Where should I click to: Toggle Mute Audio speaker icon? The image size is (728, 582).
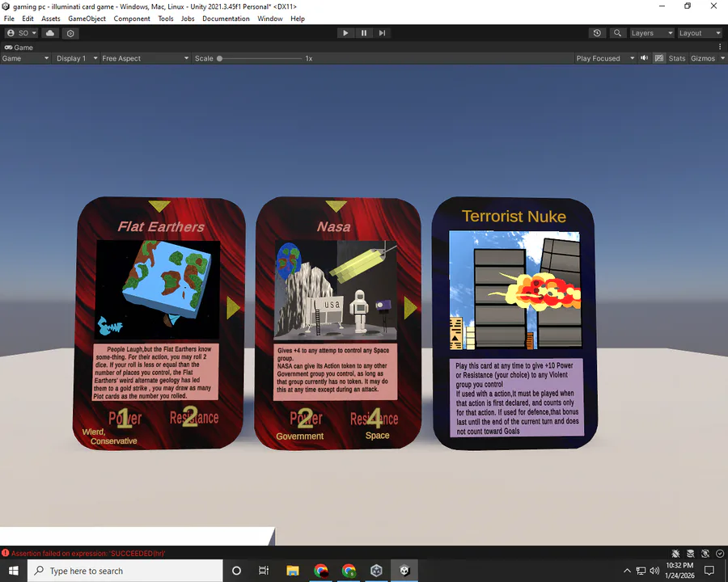coord(645,58)
